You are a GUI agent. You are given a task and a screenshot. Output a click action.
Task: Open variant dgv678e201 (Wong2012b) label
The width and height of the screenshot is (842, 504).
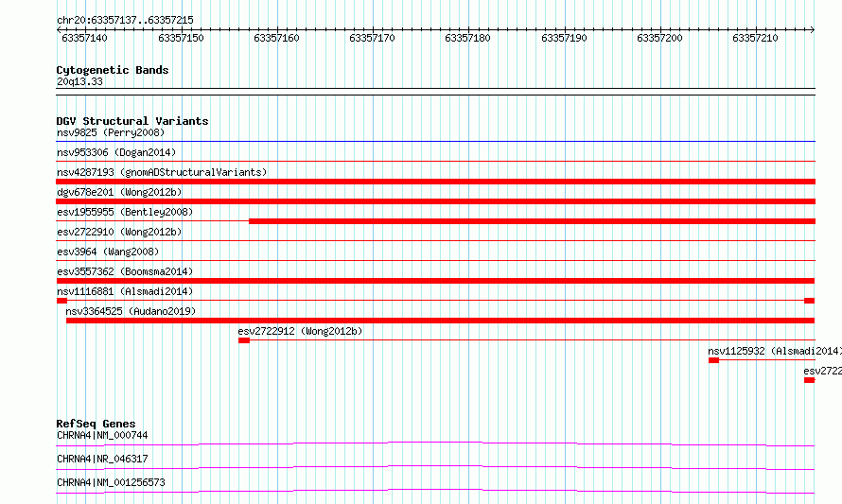tap(119, 192)
